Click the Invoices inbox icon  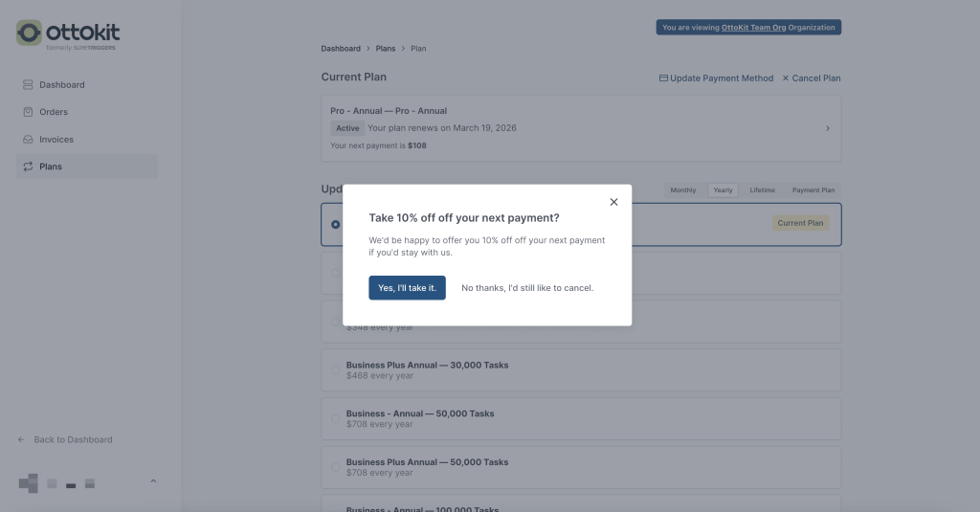28,140
